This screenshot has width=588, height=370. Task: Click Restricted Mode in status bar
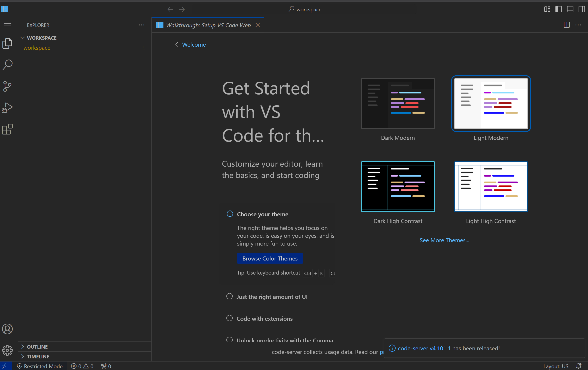[40, 366]
